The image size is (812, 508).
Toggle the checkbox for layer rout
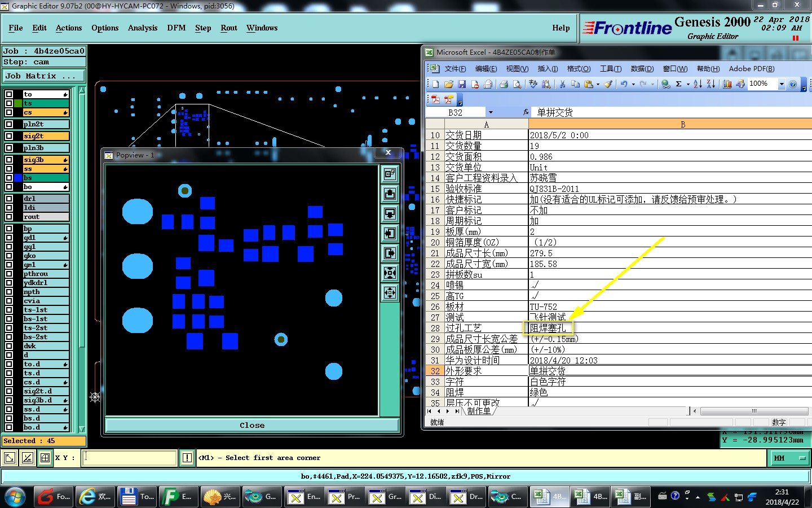[9, 217]
